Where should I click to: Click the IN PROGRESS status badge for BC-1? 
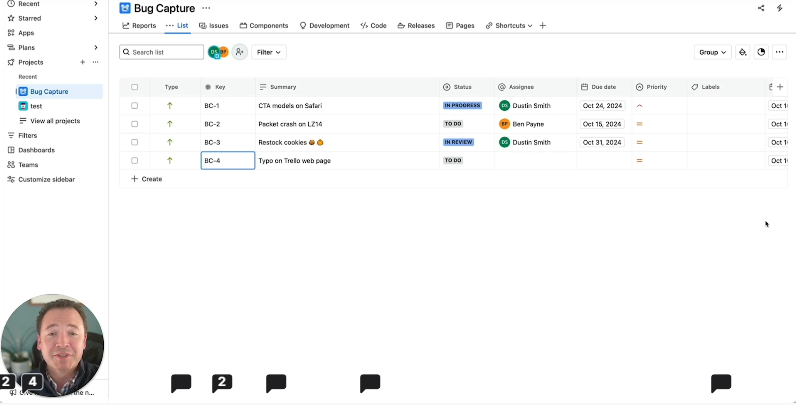[x=462, y=105]
